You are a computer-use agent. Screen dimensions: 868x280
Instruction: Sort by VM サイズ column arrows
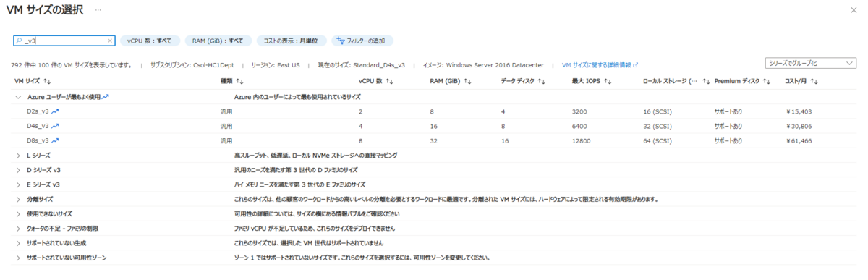click(x=47, y=82)
